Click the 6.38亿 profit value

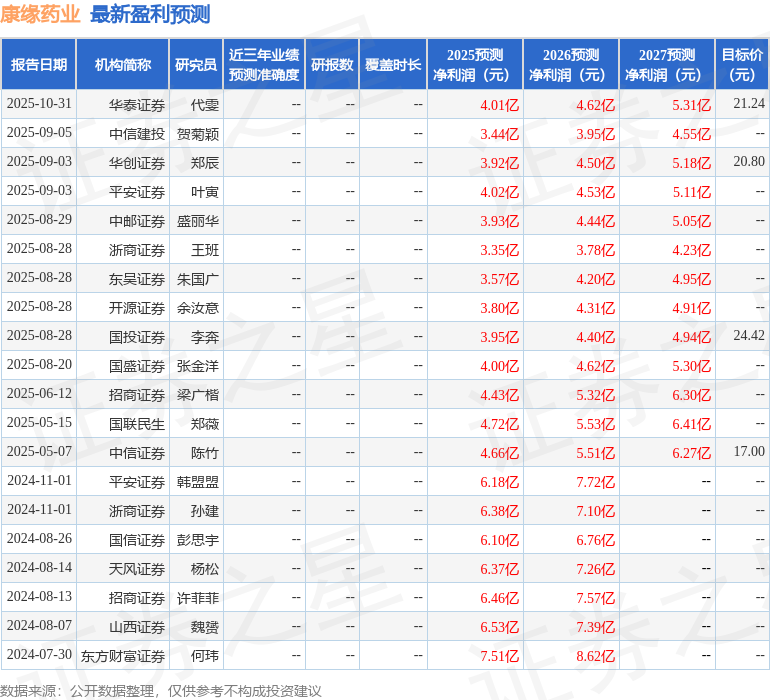pos(499,510)
